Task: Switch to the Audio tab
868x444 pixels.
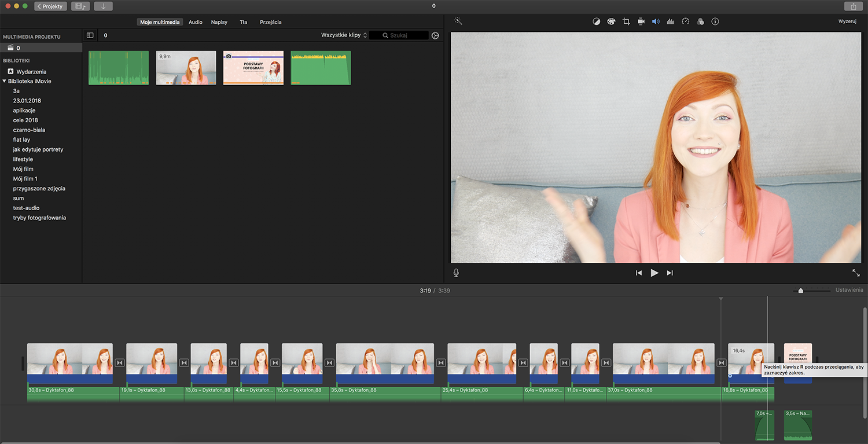Action: coord(196,22)
